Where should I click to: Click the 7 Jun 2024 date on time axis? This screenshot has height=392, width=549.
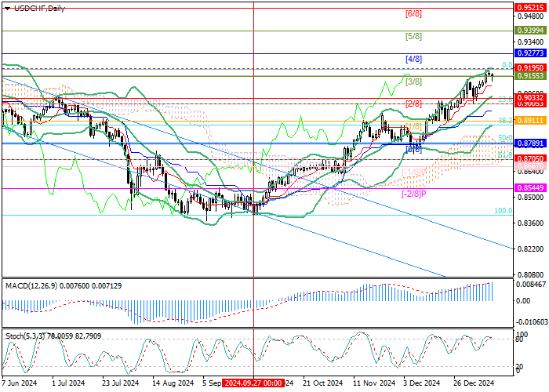coord(20,383)
